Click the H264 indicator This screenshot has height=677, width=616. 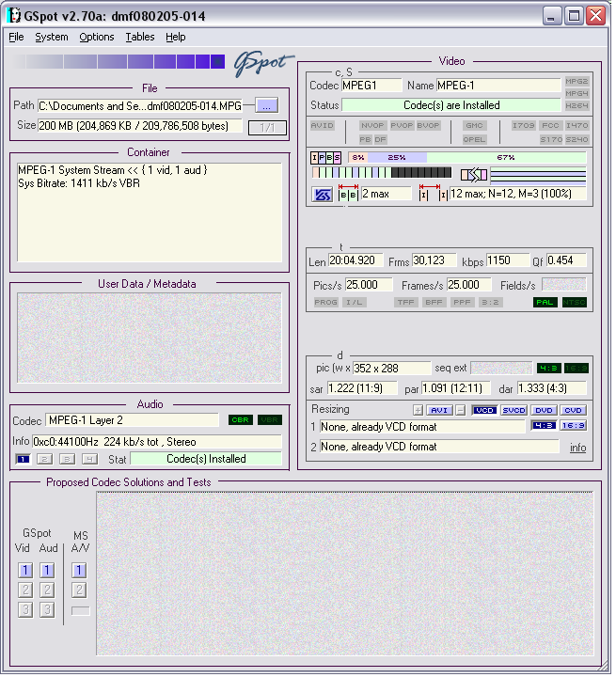577,105
